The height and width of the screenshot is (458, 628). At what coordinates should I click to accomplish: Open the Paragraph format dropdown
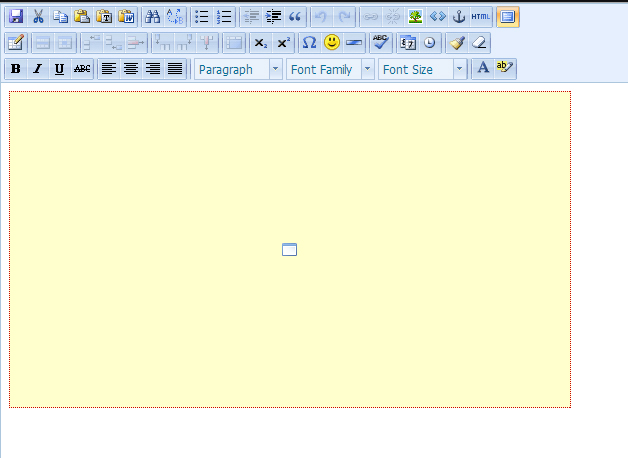(x=238, y=69)
